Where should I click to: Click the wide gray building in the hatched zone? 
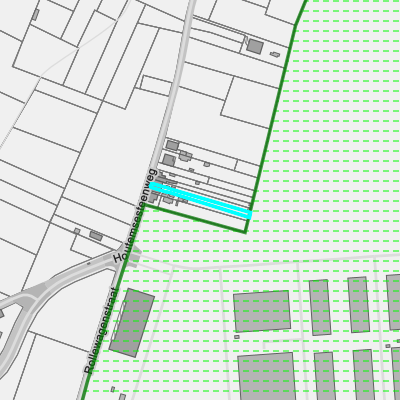(262, 311)
